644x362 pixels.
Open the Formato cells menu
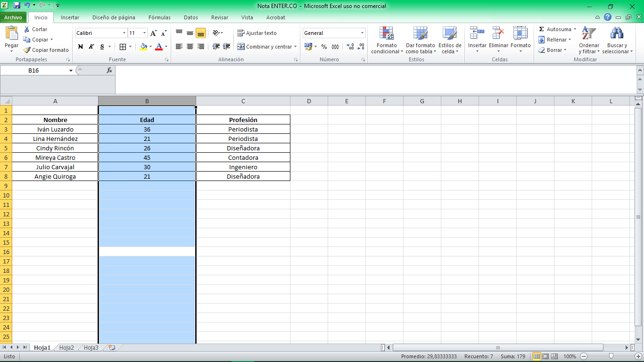tap(520, 40)
